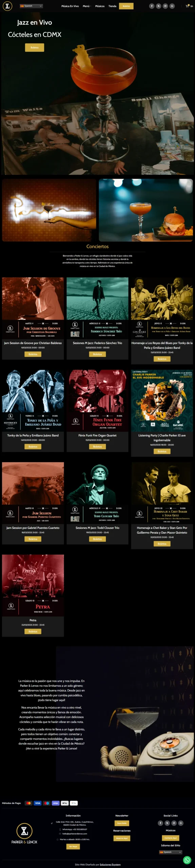Buy Boletos for Fénix Funk Fire Organ Quartet

click(97, 447)
